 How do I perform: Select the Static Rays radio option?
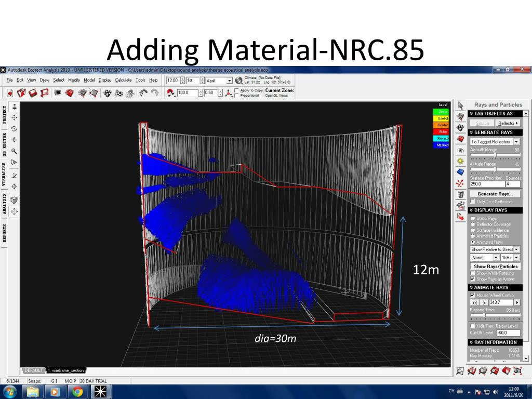click(473, 219)
